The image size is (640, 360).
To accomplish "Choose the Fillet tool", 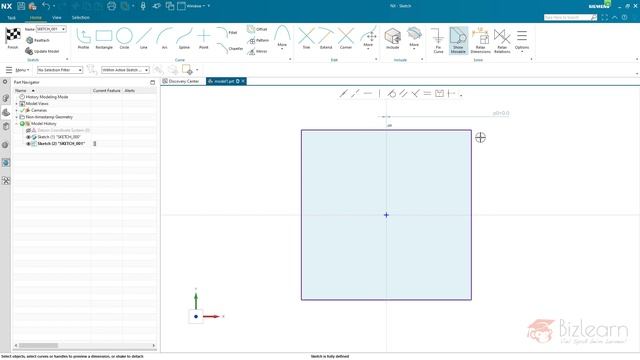I will coord(227,32).
